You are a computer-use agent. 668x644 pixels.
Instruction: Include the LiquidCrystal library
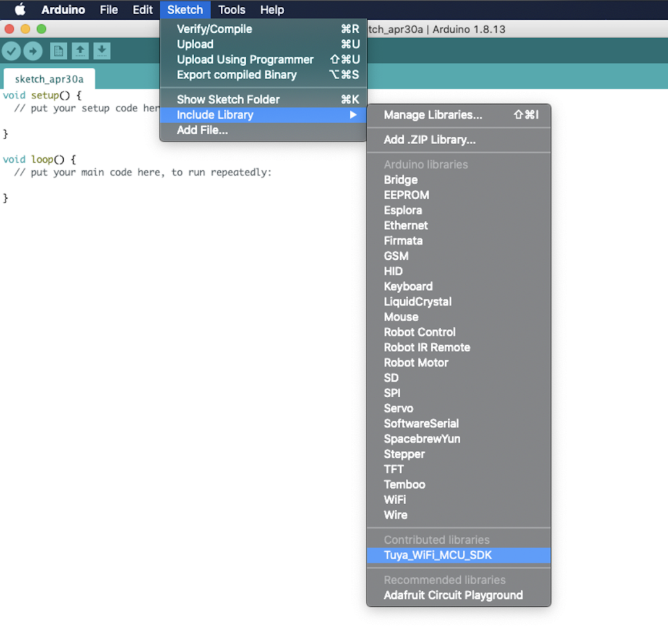(459, 302)
